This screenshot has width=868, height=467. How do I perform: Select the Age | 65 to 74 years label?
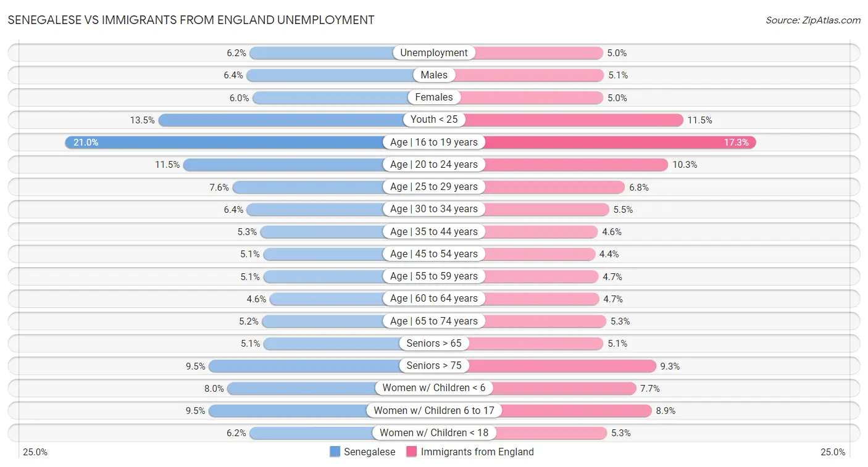[x=434, y=321]
